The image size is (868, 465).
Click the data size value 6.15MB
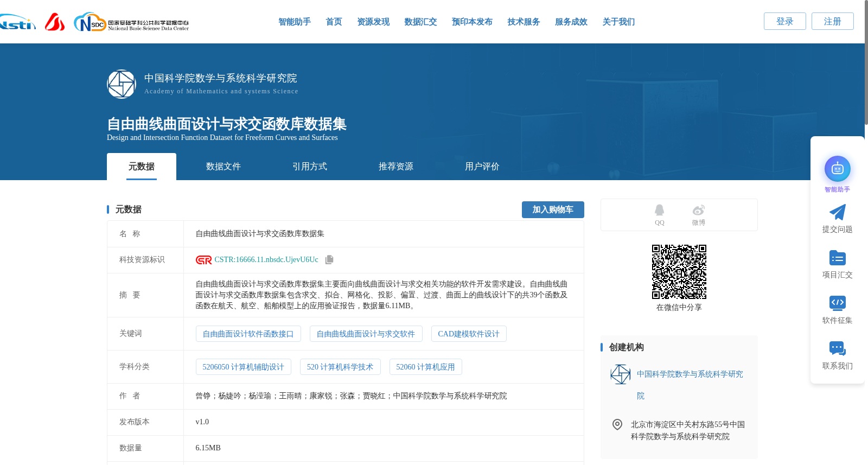coord(208,448)
